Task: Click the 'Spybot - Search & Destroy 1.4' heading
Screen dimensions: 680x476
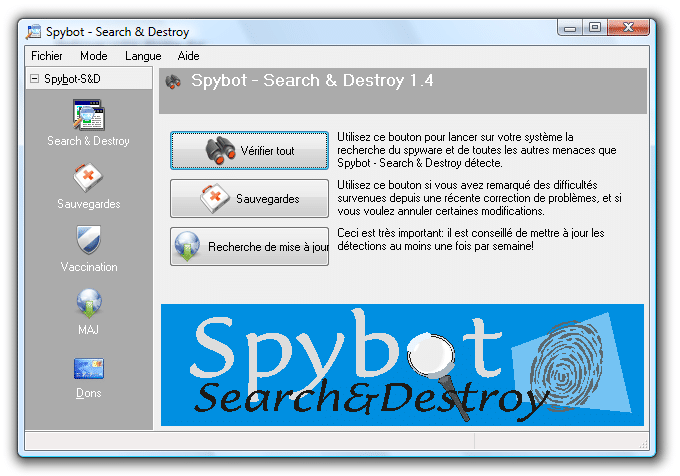Action: (312, 80)
